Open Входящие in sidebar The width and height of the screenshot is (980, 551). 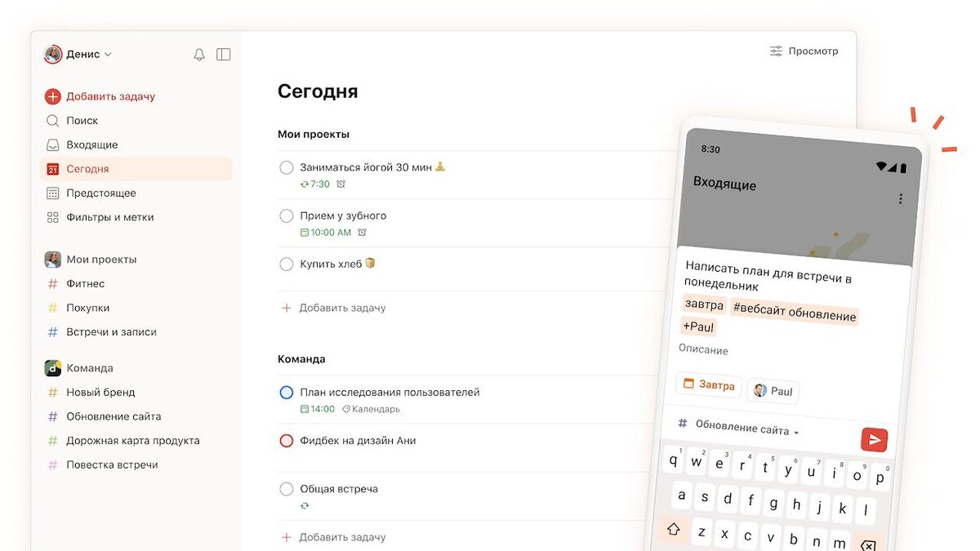(x=92, y=144)
